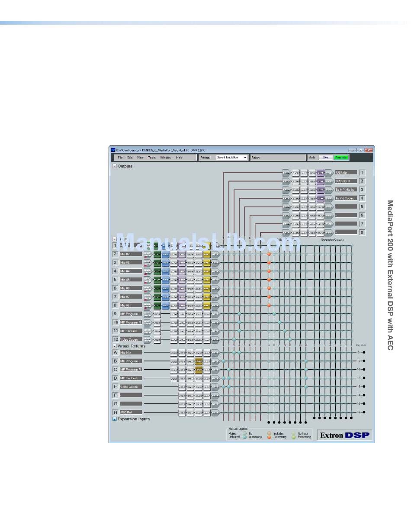The width and height of the screenshot is (411, 532).
Task: Click output number 8 button
Action: pos(362,232)
